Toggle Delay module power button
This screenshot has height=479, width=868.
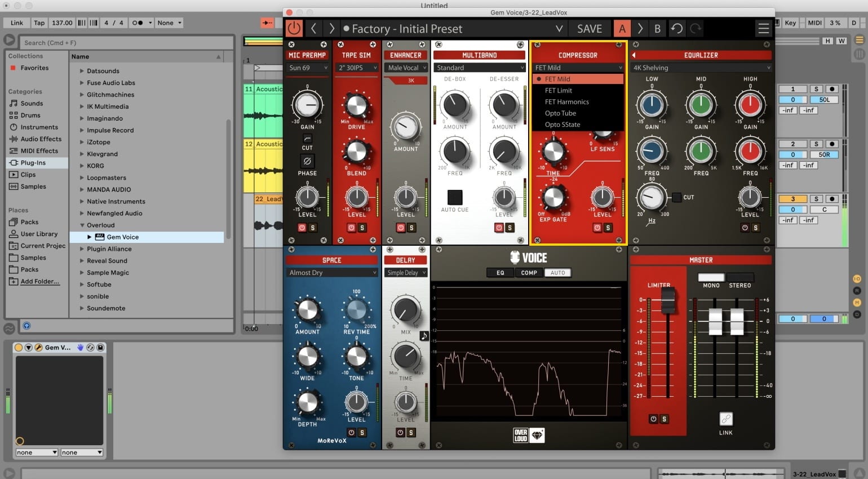pyautogui.click(x=400, y=433)
